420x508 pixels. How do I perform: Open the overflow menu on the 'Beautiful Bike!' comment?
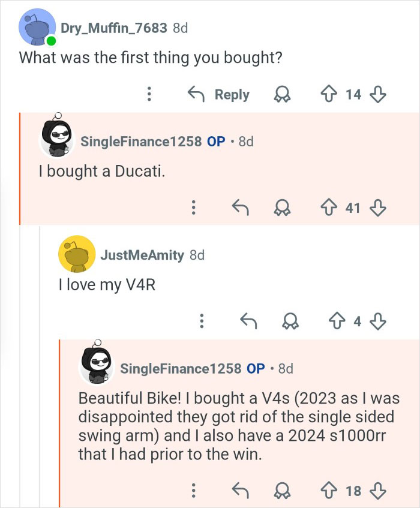coord(193,492)
